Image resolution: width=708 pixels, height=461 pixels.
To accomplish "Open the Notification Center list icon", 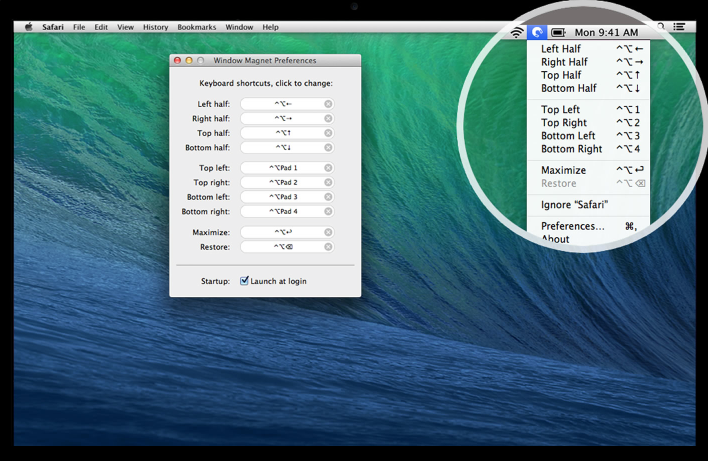I will [x=679, y=27].
